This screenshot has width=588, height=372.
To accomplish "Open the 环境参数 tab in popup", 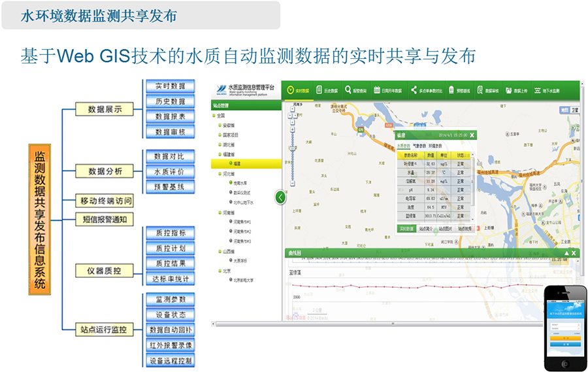I will [435, 146].
